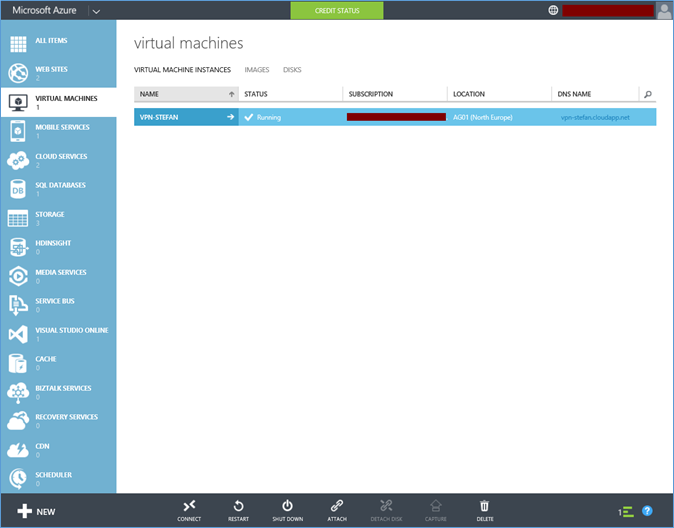The width and height of the screenshot is (674, 528).
Task: Open Web Sites section icon
Action: point(18,73)
